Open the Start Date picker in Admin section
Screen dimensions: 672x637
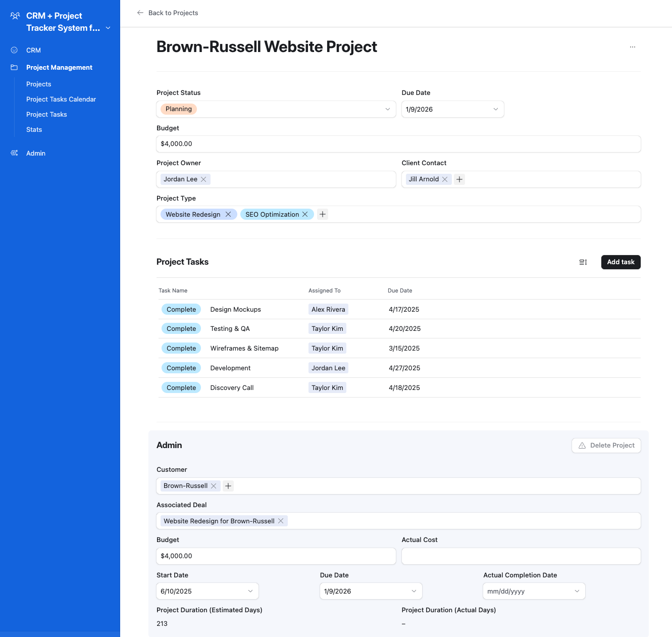click(250, 591)
